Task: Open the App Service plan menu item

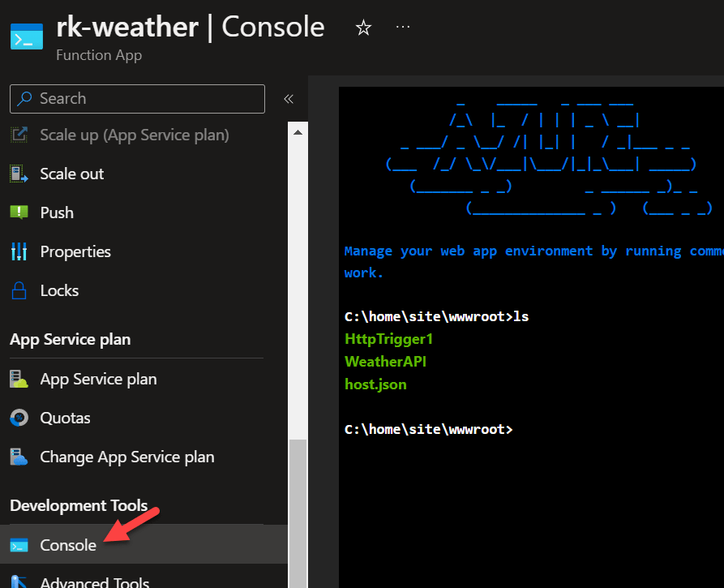Action: pyautogui.click(x=98, y=379)
